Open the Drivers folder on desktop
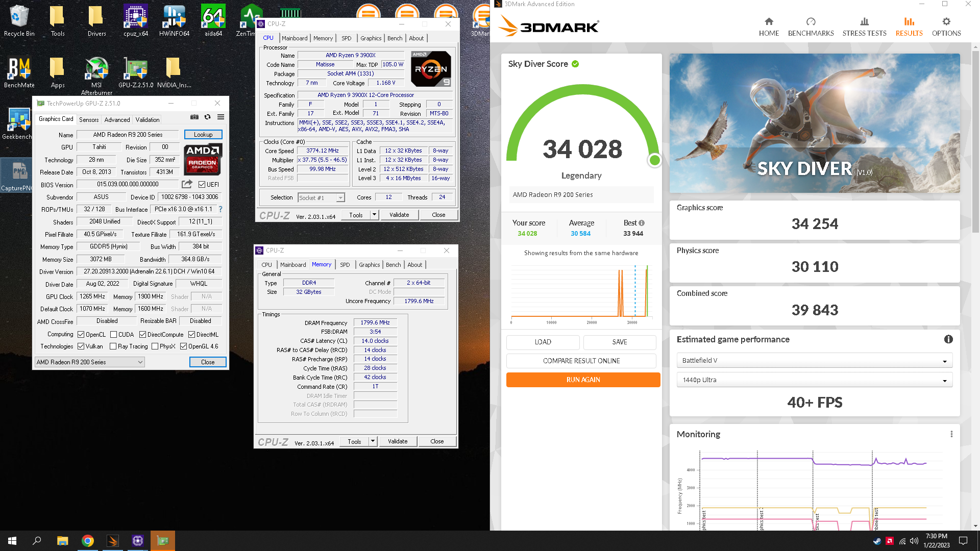The image size is (980, 551). 96,20
